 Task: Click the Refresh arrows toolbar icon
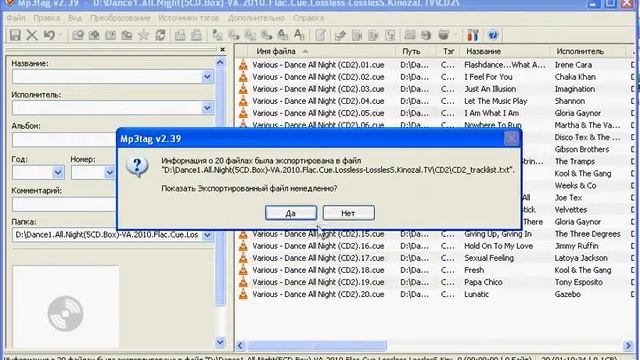click(160, 35)
